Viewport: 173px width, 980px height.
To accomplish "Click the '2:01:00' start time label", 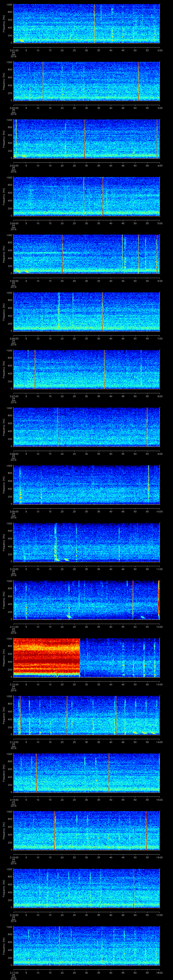I will (x=14, y=50).
